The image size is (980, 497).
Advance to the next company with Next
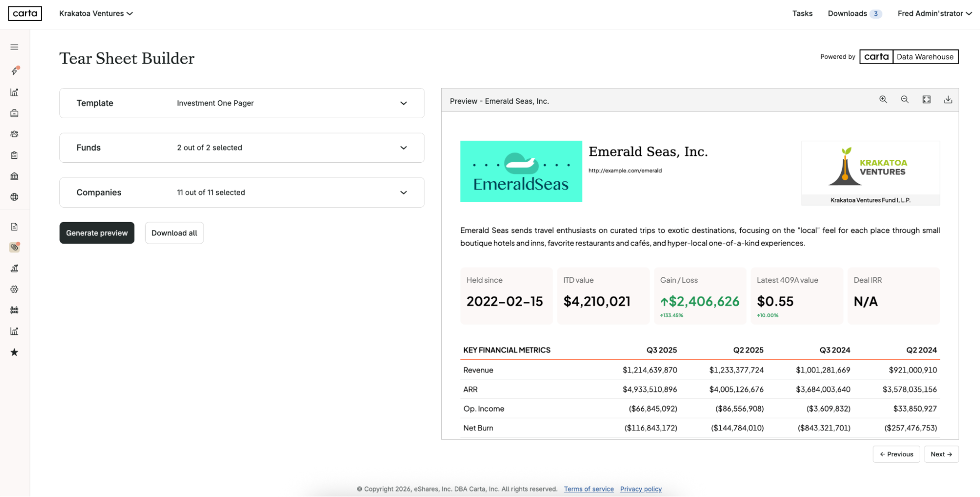941,454
